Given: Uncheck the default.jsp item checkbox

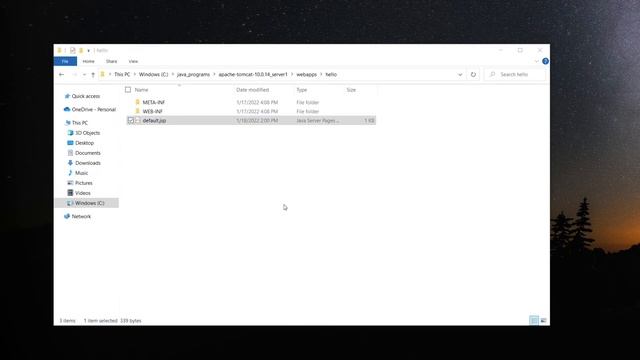Looking at the screenshot, I should coord(131,120).
